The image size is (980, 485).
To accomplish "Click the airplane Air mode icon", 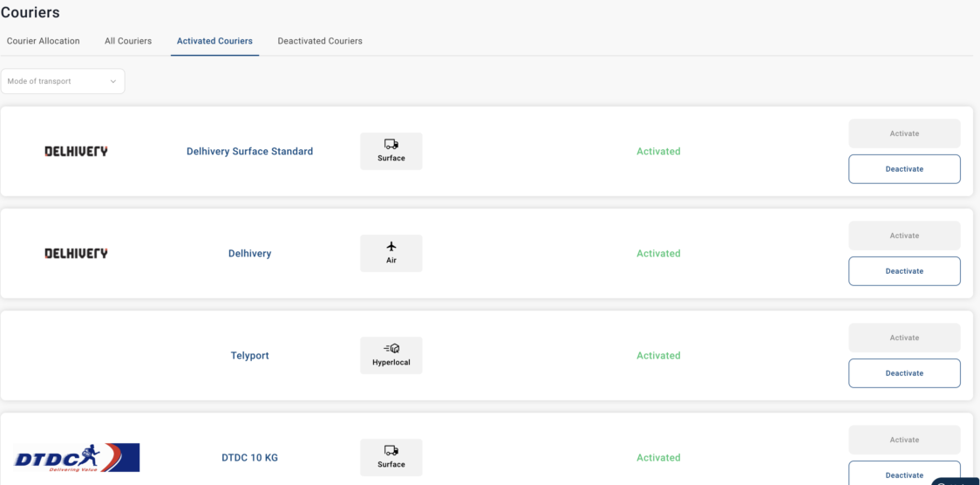I will pyautogui.click(x=391, y=246).
